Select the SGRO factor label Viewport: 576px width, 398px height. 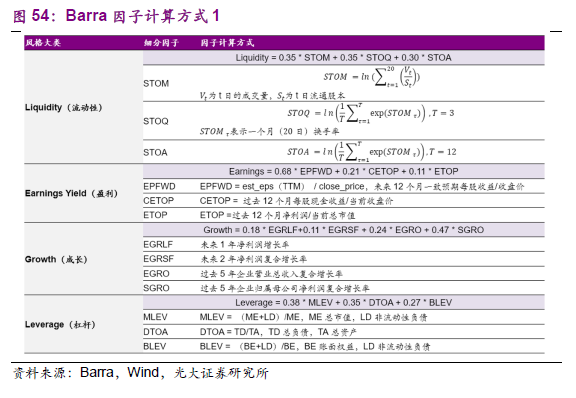(156, 288)
